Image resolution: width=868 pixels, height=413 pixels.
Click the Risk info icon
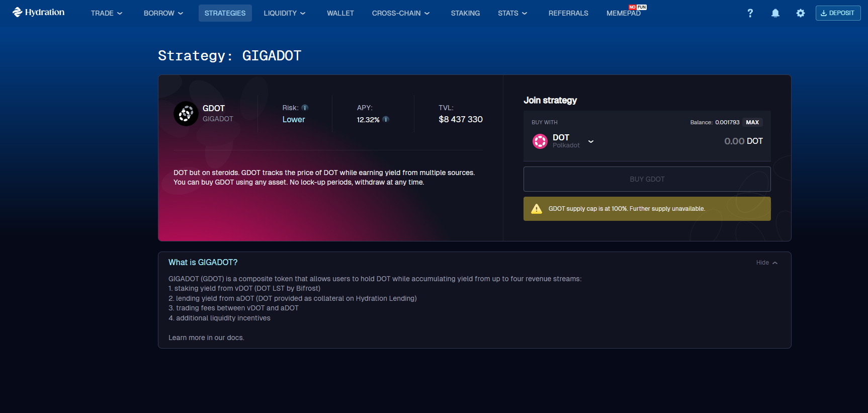point(305,108)
